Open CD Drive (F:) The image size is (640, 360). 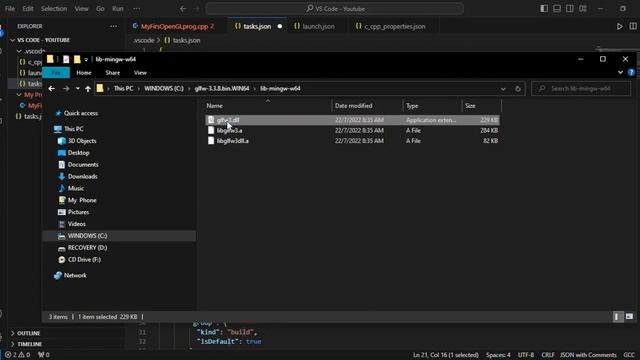[79, 260]
